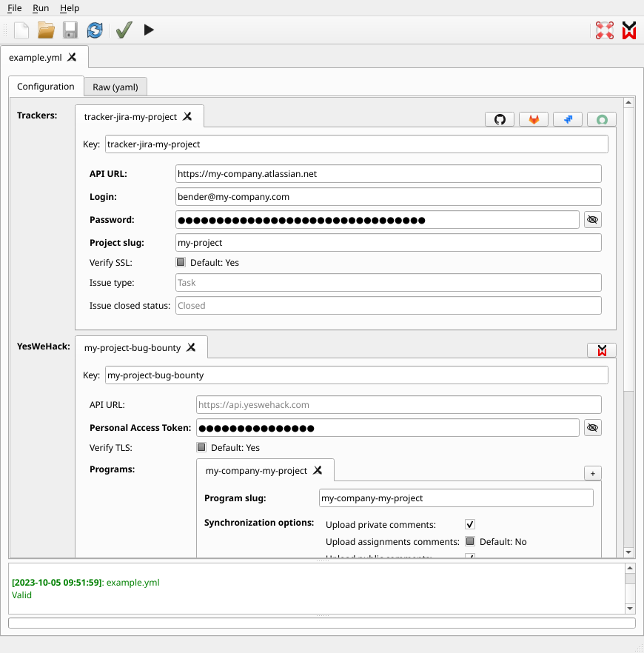Add a GitHub tracker

500,118
